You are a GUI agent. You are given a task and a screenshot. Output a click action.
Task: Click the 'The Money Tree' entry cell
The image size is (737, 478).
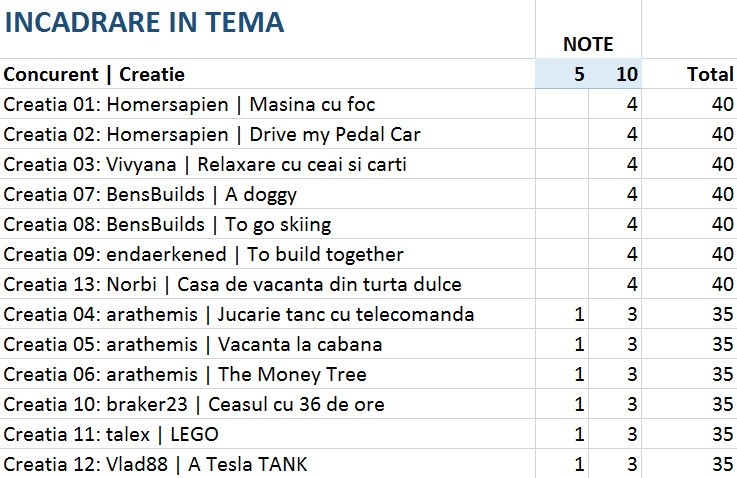point(185,375)
